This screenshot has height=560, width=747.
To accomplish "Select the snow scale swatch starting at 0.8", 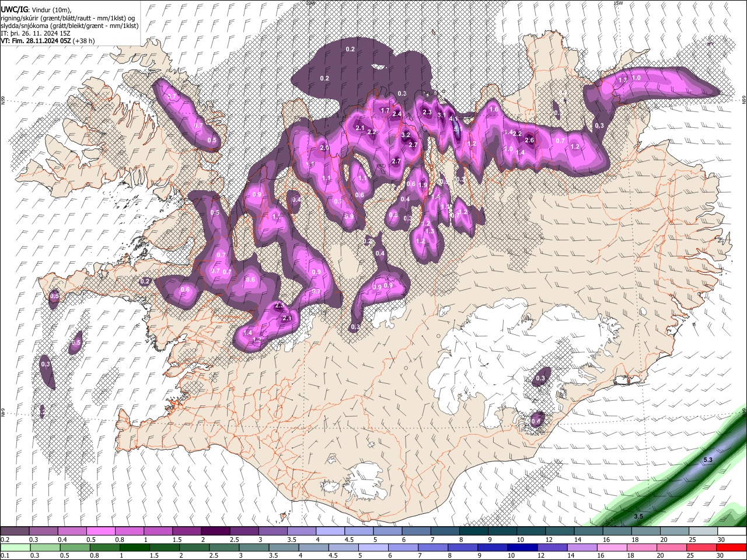I will coord(129,531).
